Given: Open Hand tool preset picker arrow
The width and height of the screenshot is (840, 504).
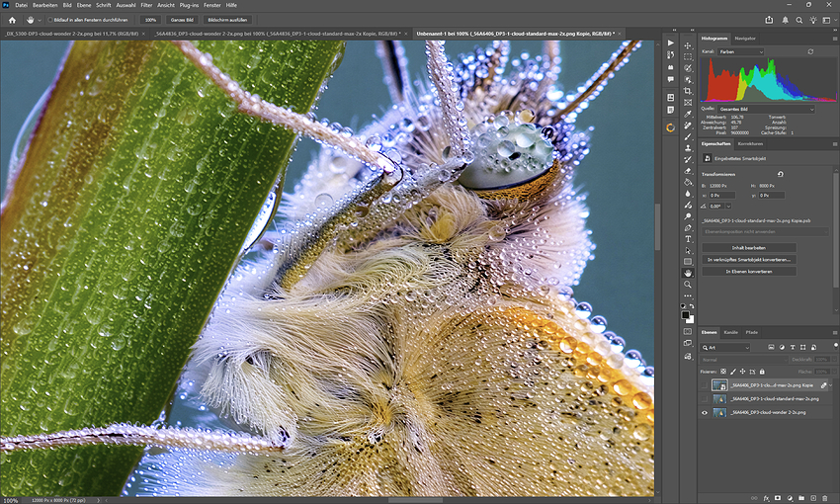Looking at the screenshot, I should pyautogui.click(x=40, y=21).
